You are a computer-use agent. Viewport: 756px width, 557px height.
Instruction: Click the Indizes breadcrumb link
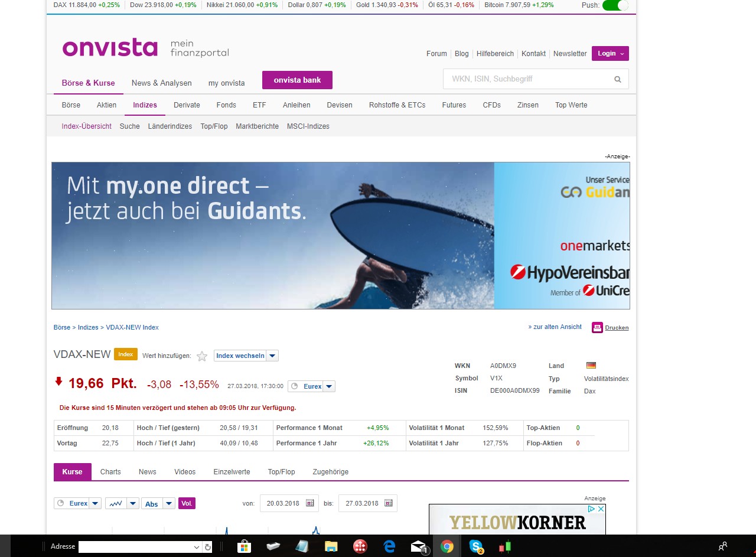click(88, 327)
